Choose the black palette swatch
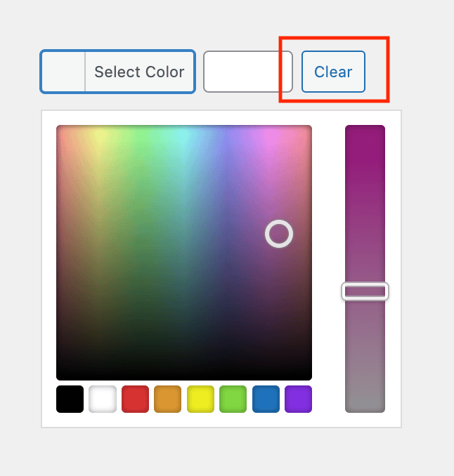The height and width of the screenshot is (476, 454). click(x=70, y=399)
